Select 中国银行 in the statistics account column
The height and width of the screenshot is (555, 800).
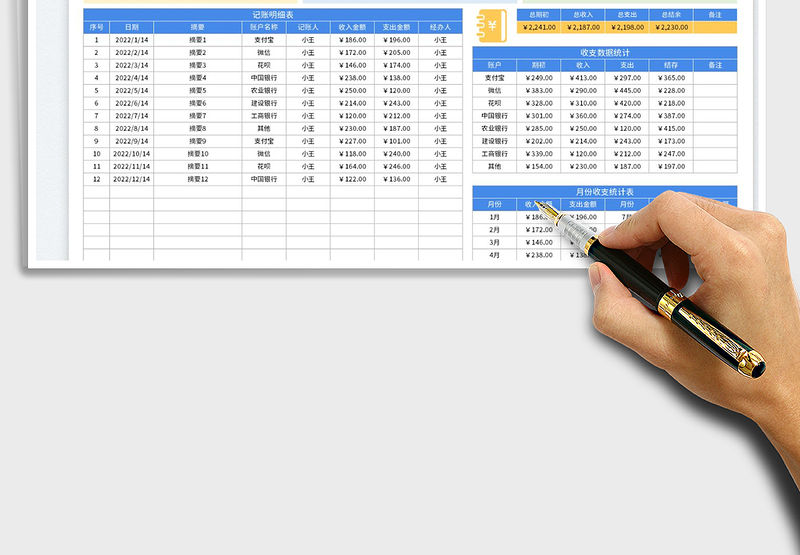[x=494, y=116]
